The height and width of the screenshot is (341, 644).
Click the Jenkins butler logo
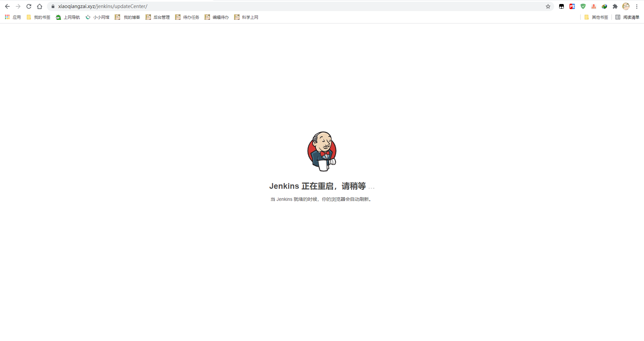point(322,151)
